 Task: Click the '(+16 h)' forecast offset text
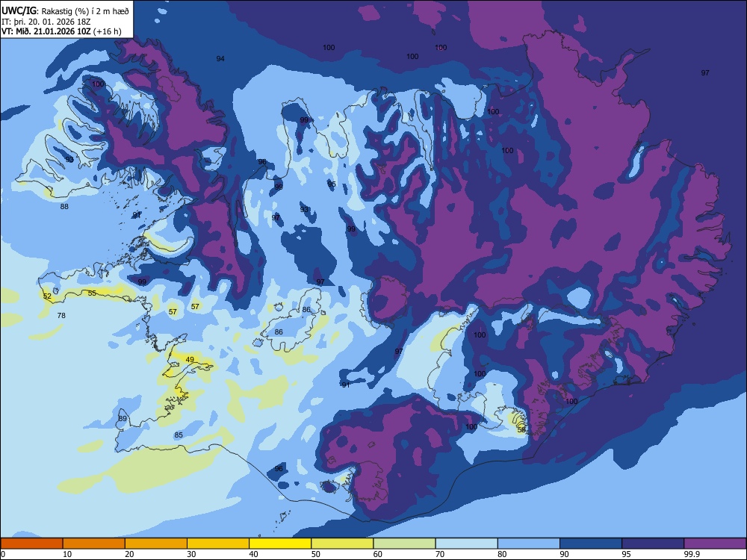coord(107,32)
